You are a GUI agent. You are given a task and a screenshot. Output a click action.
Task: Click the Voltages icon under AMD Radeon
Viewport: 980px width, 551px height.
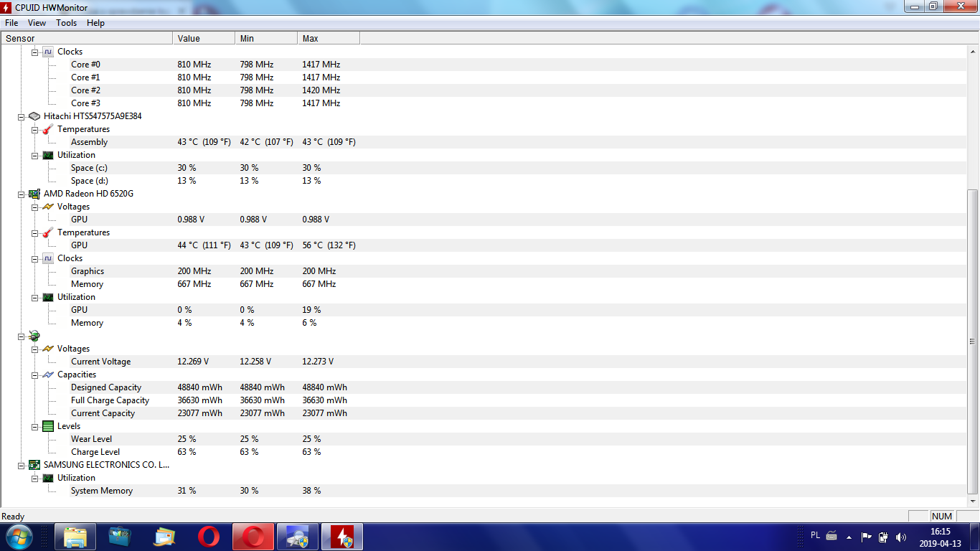(48, 207)
